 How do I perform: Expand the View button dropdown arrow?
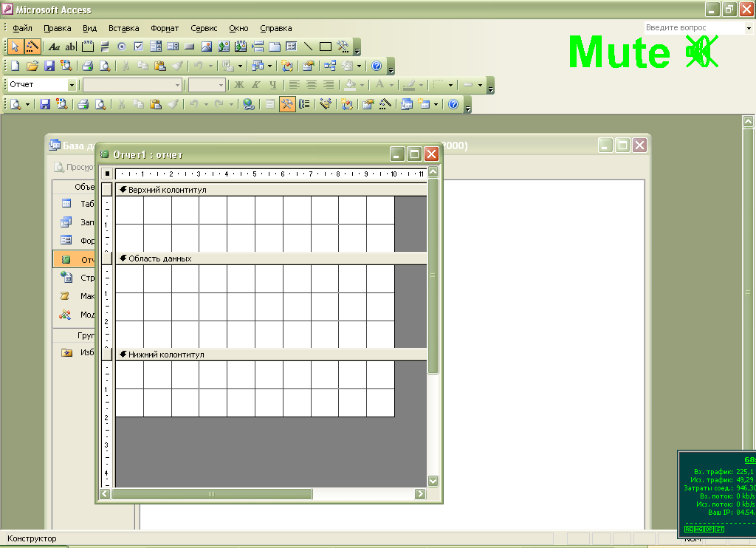[27, 104]
